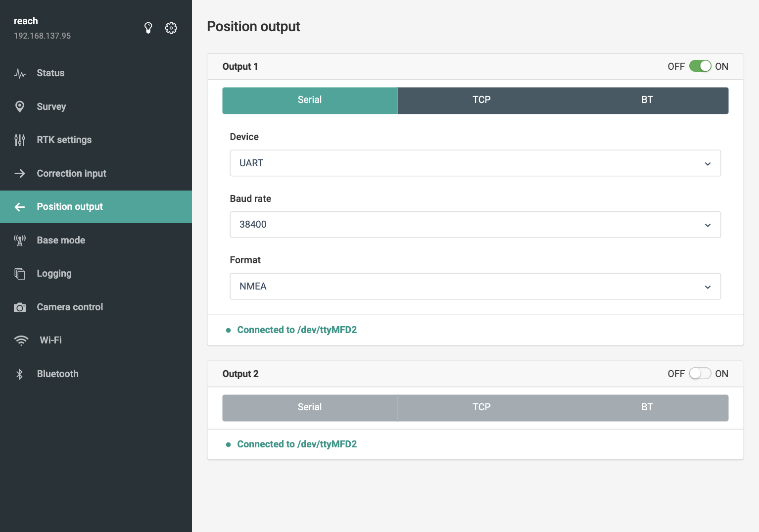Select Serial tab in Output 2
Viewport: 759px width, 532px height.
pos(310,408)
